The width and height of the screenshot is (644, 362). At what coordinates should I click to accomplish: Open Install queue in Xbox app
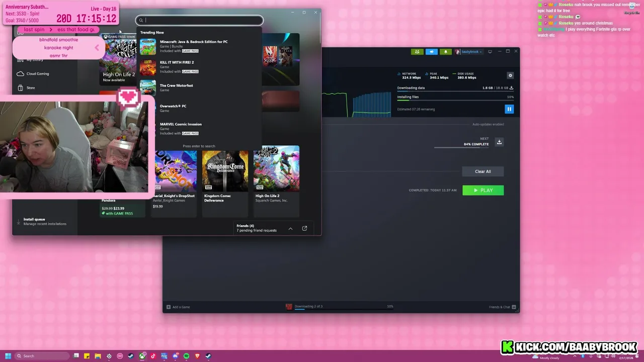(x=44, y=221)
